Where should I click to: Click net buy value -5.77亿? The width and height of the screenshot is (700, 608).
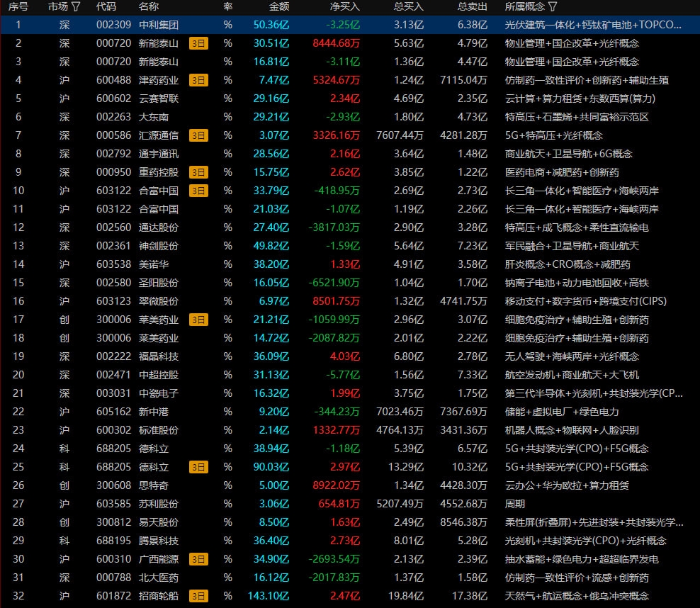pos(343,375)
